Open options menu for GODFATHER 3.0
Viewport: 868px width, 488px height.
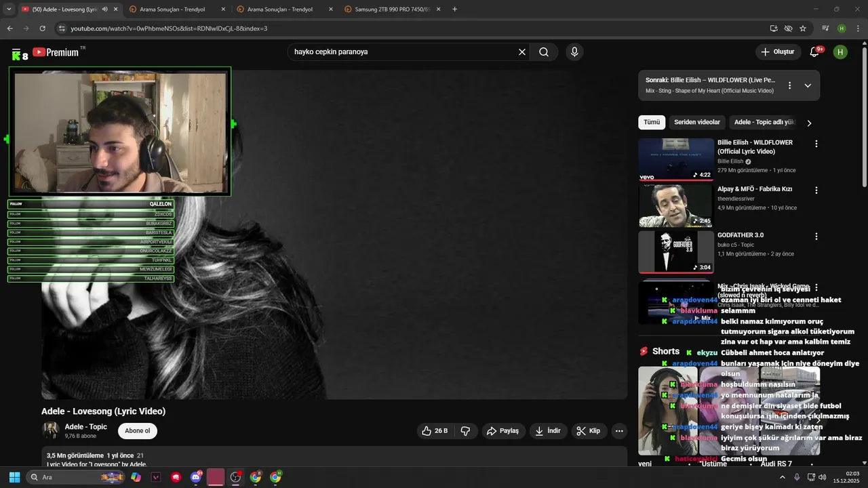(816, 237)
